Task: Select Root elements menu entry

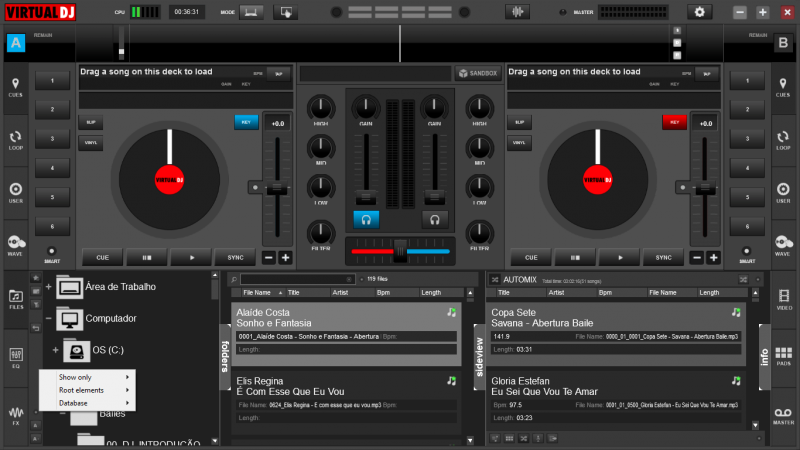Action: coord(87,390)
